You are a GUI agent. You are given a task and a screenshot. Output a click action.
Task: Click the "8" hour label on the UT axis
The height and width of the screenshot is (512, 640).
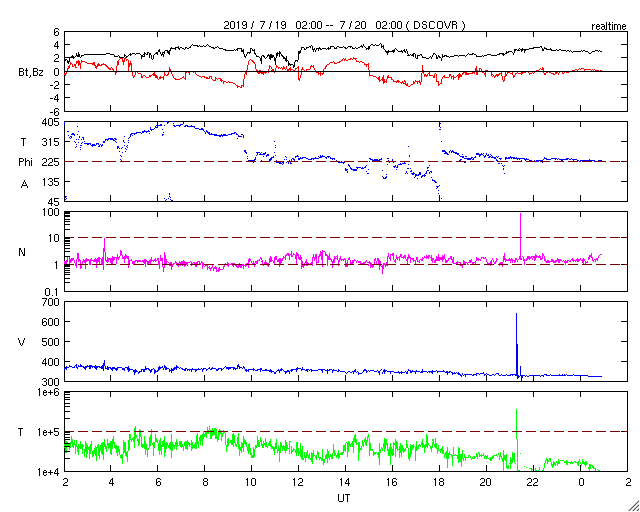206,481
